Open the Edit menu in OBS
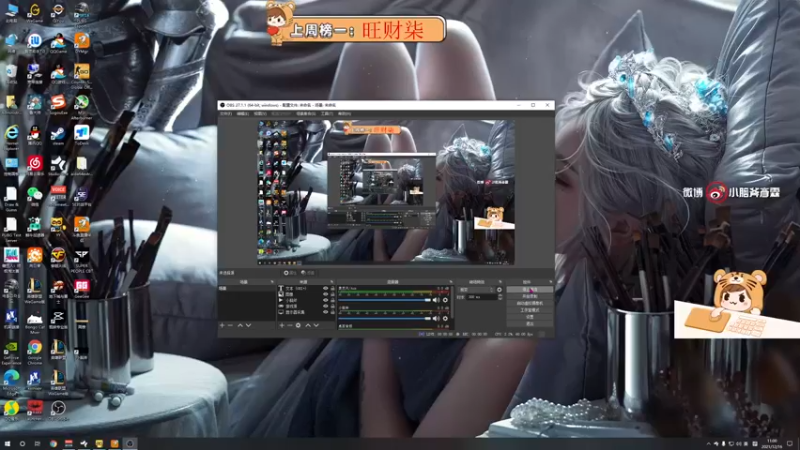The width and height of the screenshot is (800, 450). click(243, 114)
